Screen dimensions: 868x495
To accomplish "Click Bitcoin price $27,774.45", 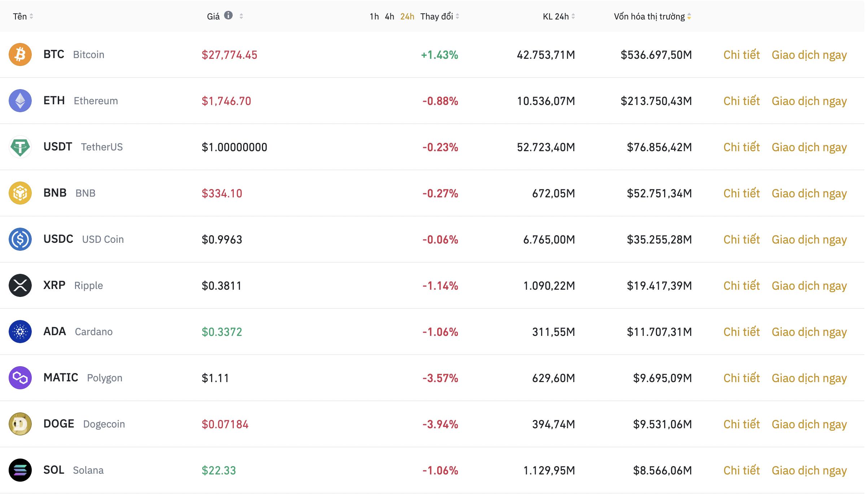I will tap(229, 55).
